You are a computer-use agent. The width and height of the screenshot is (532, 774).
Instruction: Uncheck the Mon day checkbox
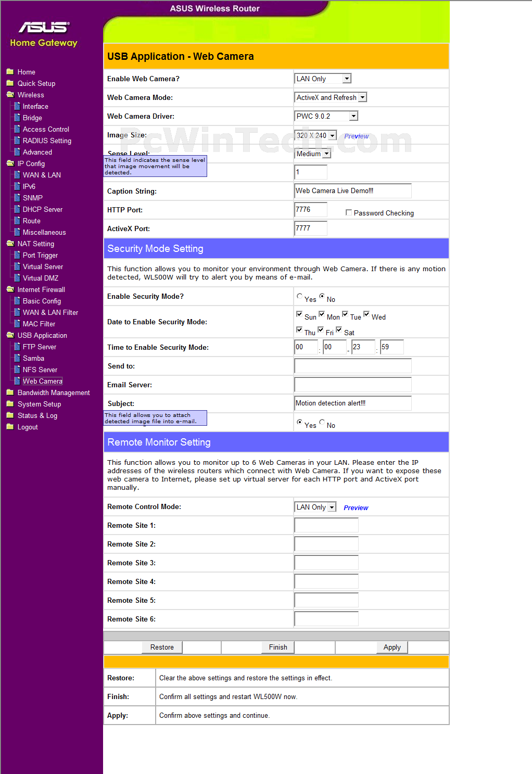[322, 314]
